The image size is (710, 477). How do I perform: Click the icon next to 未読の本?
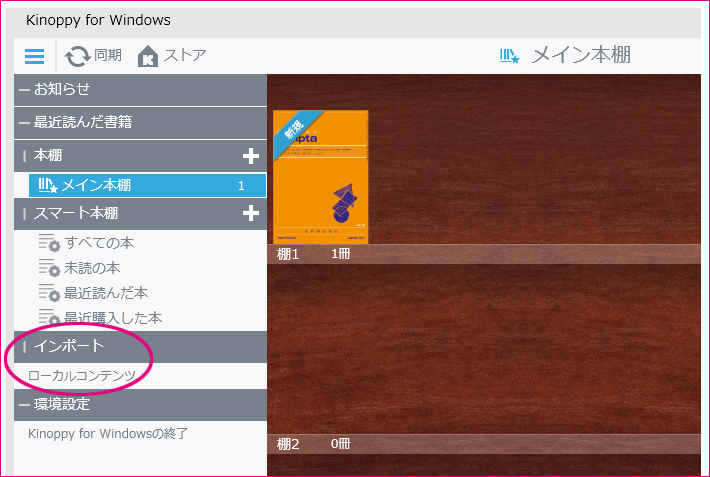point(49,268)
